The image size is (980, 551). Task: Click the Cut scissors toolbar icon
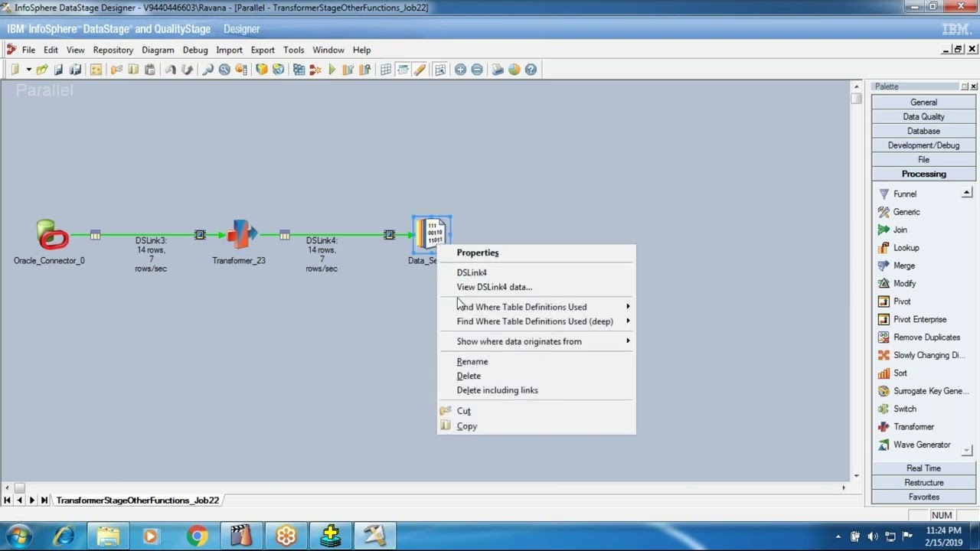pyautogui.click(x=116, y=70)
